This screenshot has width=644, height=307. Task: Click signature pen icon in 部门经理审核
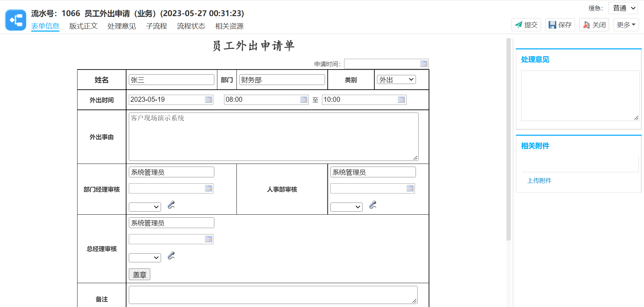pyautogui.click(x=171, y=205)
